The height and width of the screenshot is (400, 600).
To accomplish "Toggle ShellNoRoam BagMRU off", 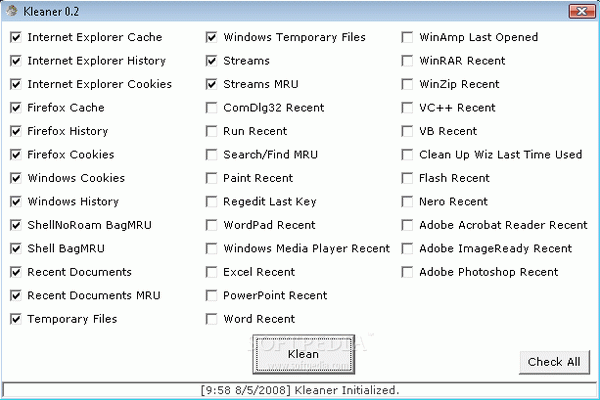I will (x=16, y=225).
